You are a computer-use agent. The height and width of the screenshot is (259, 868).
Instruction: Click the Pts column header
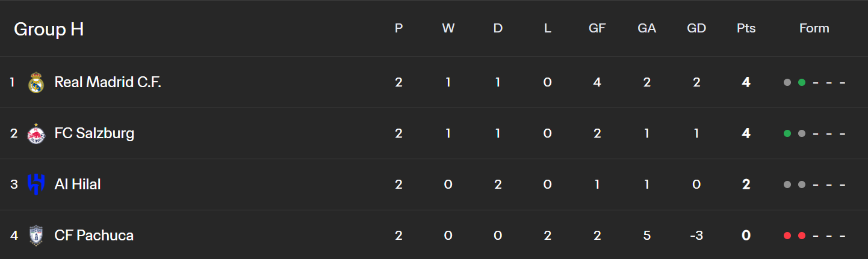tap(746, 28)
